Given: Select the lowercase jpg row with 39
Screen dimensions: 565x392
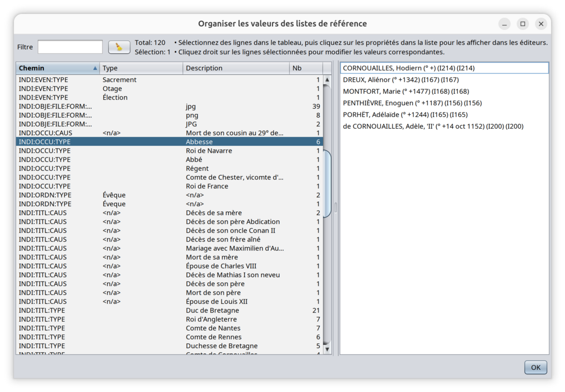Looking at the screenshot, I should click(169, 106).
